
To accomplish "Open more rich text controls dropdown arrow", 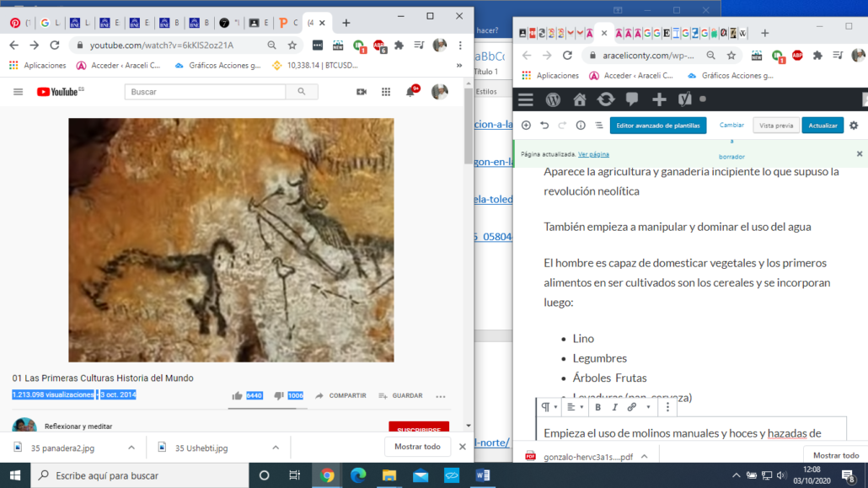I will pyautogui.click(x=648, y=407).
